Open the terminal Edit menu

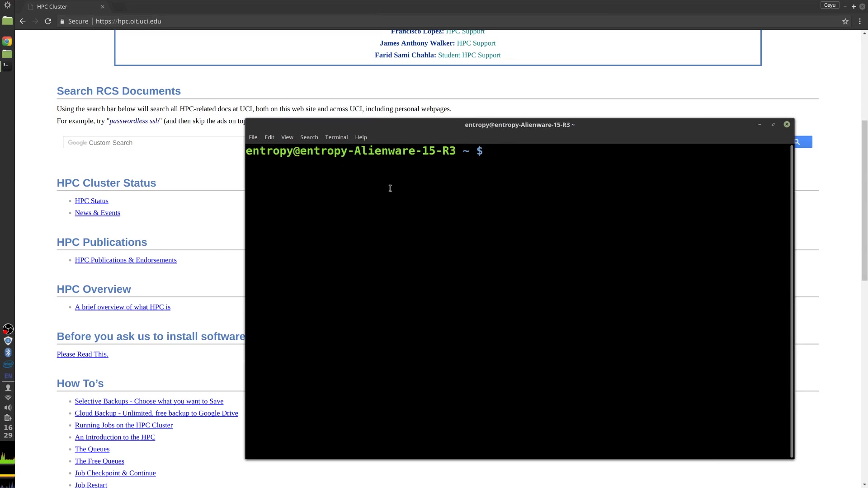[x=269, y=137]
